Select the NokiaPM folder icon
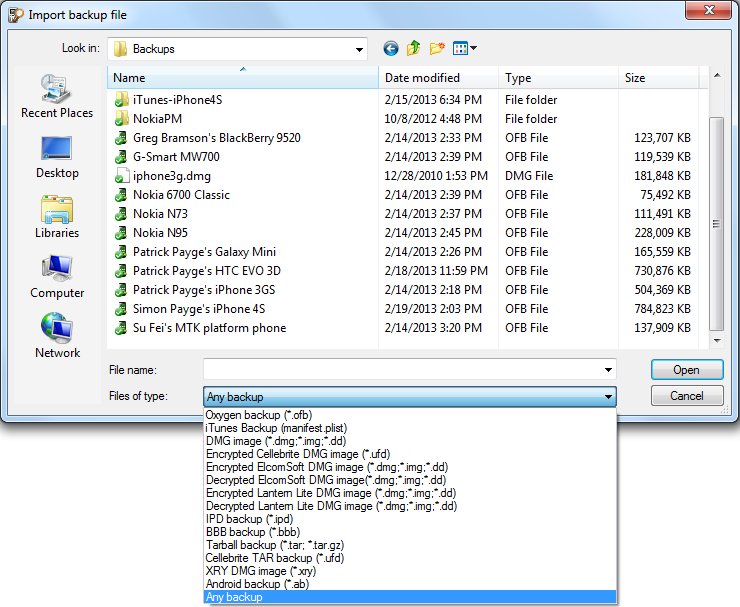 tap(121, 118)
